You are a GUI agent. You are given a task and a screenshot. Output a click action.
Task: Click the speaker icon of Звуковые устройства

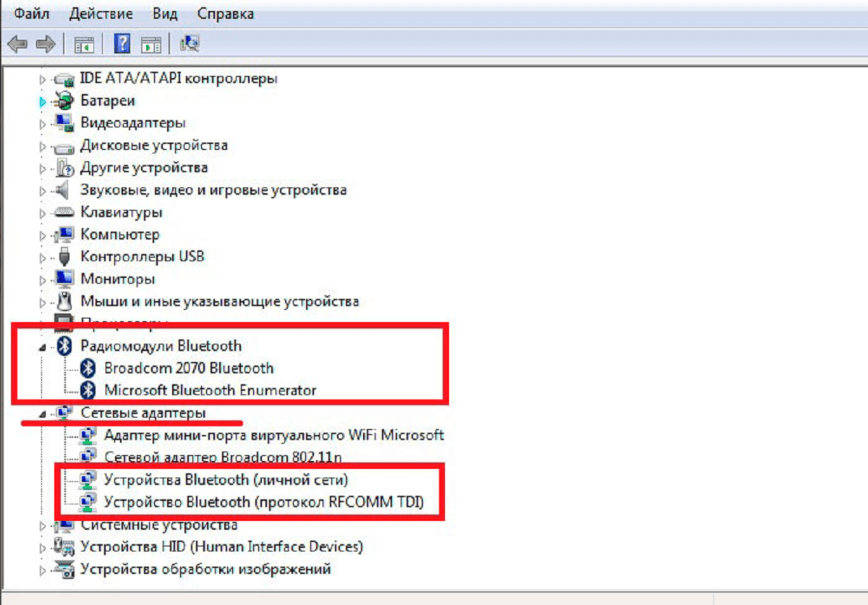click(x=65, y=190)
